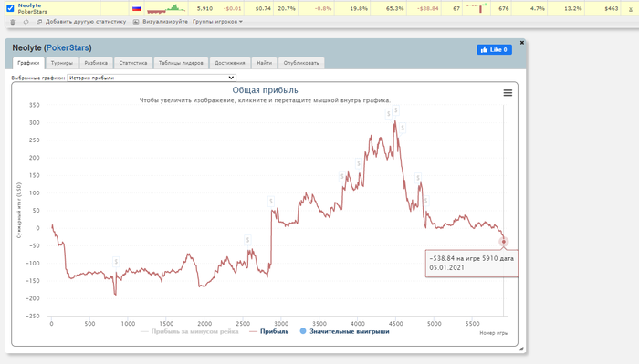The image size is (639, 364).
Task: Click the topmost $ win marker at the peak
Action: tap(395, 110)
